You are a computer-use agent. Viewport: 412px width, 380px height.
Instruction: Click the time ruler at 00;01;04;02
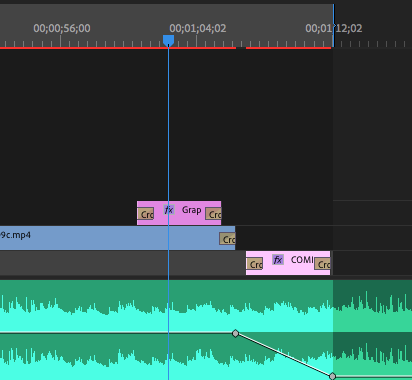click(198, 28)
